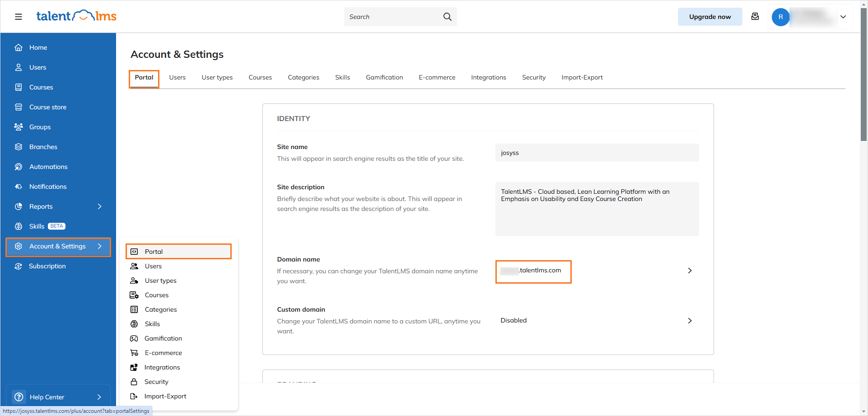The width and height of the screenshot is (868, 416).
Task: Switch to the E-commerce tab
Action: pyautogui.click(x=437, y=78)
